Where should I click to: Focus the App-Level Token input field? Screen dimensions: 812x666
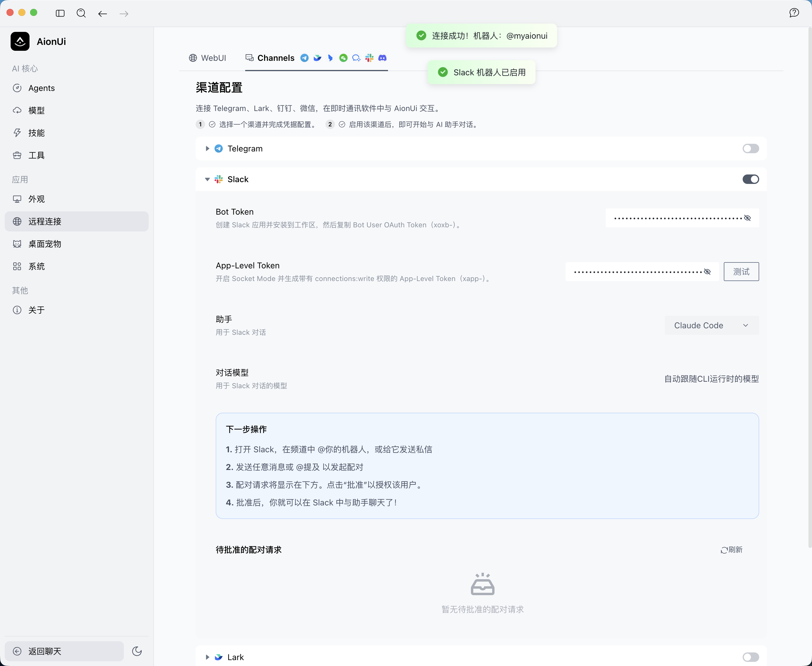click(642, 272)
